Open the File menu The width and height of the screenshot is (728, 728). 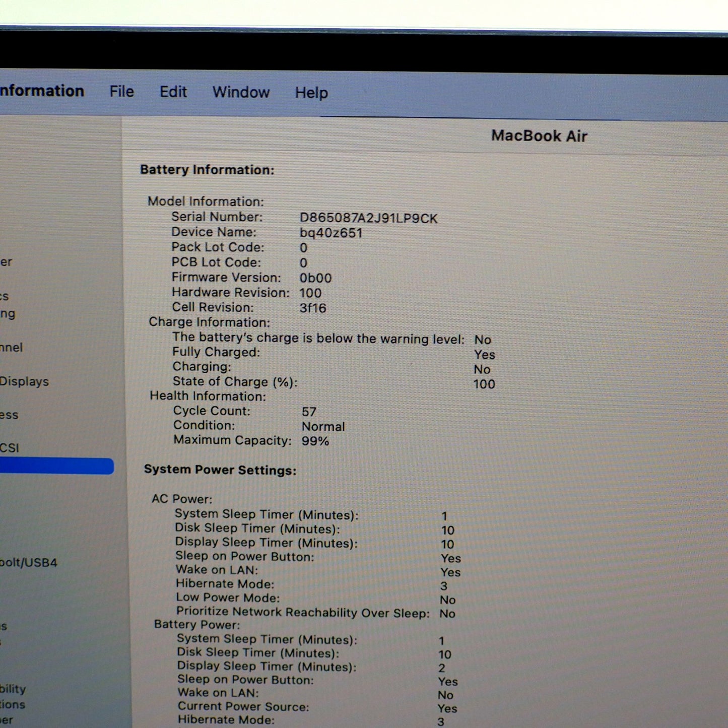(x=121, y=92)
